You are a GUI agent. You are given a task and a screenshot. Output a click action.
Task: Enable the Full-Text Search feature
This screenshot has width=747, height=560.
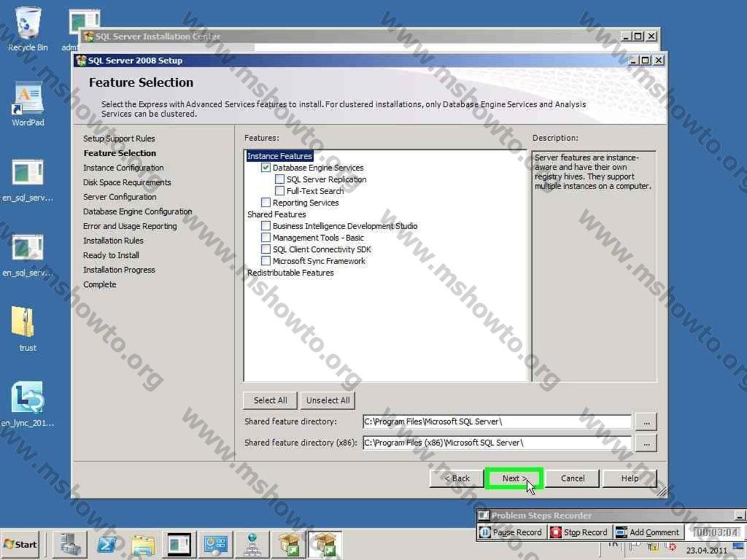click(x=280, y=191)
